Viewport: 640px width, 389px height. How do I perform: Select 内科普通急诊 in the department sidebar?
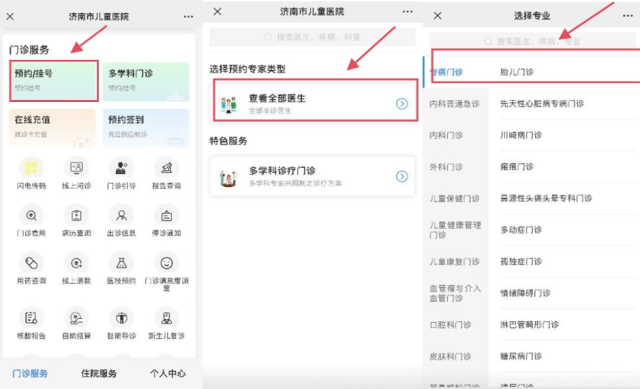[456, 104]
